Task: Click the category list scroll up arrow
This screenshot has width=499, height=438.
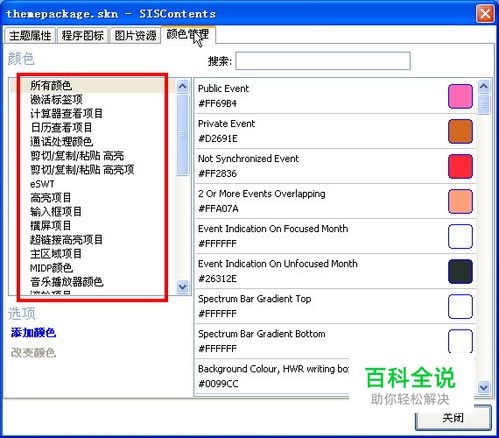Action: point(182,87)
